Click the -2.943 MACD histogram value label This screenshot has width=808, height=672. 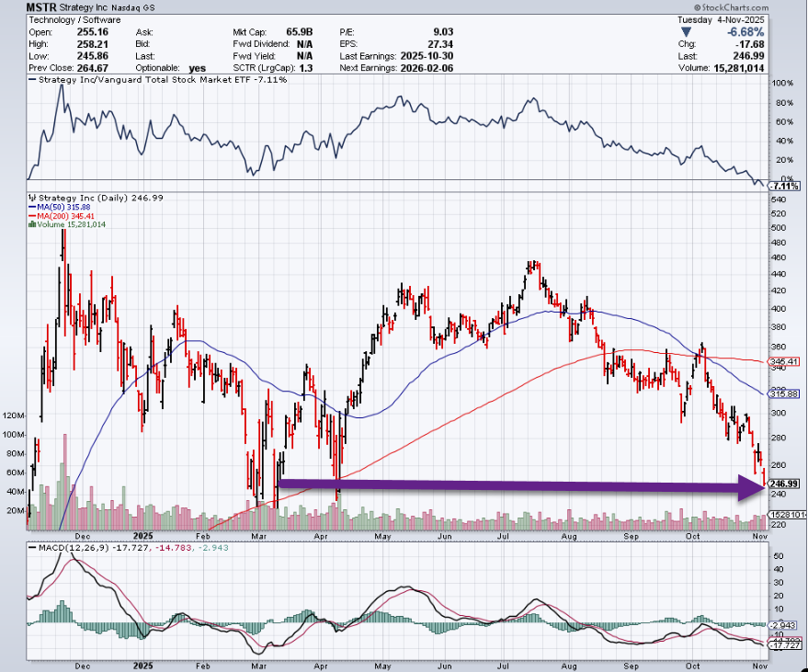point(784,624)
